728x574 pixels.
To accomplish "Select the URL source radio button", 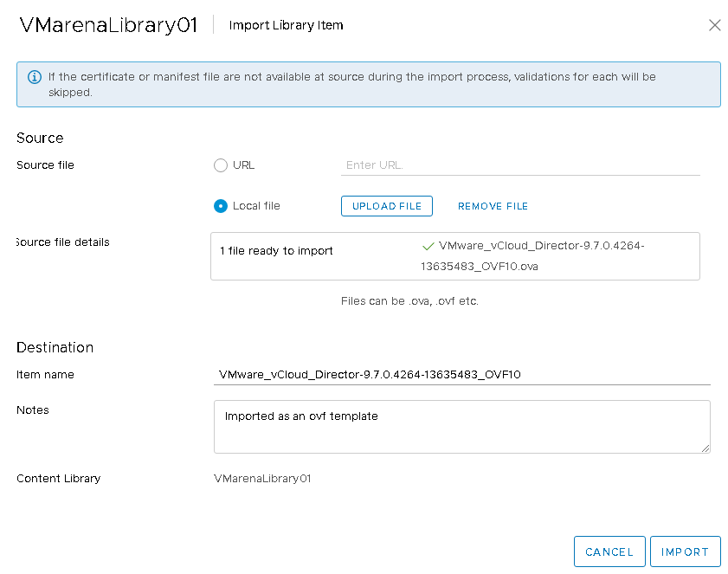I will pos(221,165).
